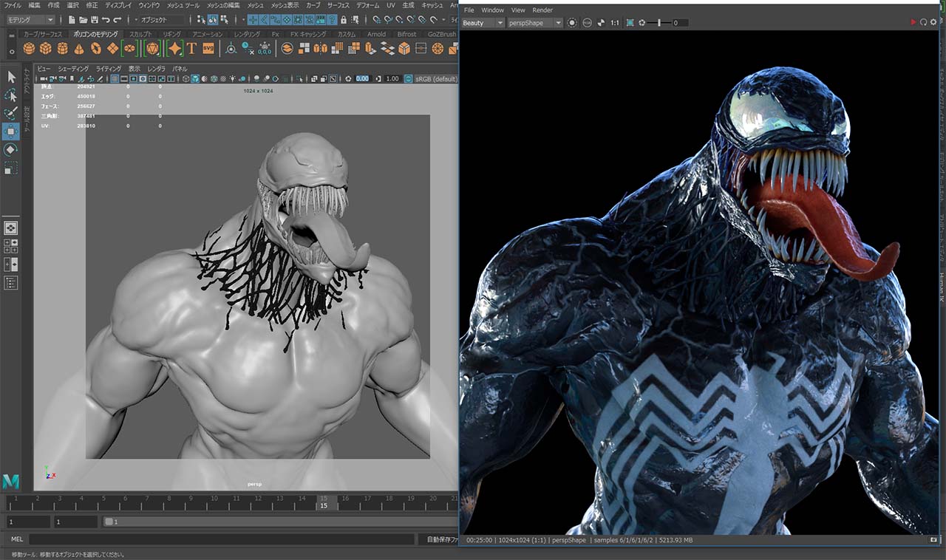Open the sRGB (default) view transform dropdown
This screenshot has width=946, height=560.
coord(436,78)
